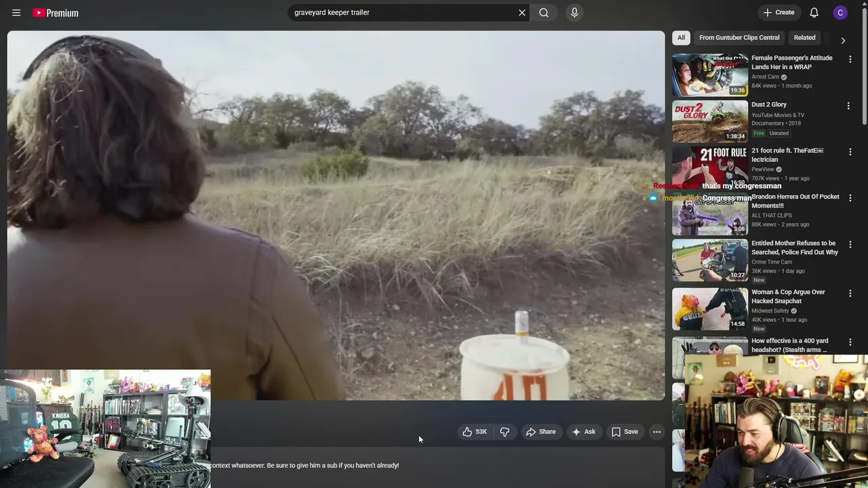This screenshot has height=488, width=868.
Task: Open options for Female Passenger's Attitude video
Action: pos(850,60)
